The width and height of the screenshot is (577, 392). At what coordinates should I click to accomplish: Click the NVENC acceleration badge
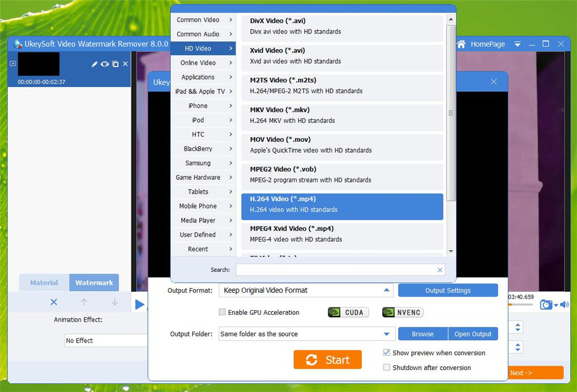pyautogui.click(x=402, y=312)
